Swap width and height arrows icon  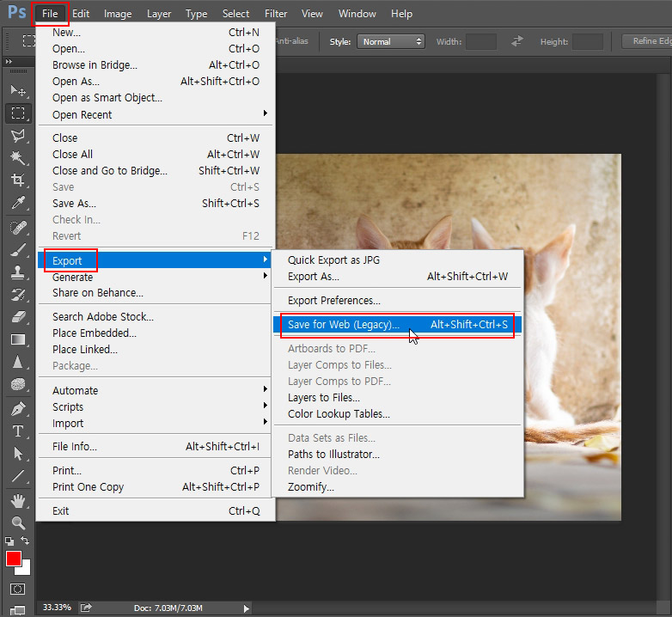tap(517, 41)
